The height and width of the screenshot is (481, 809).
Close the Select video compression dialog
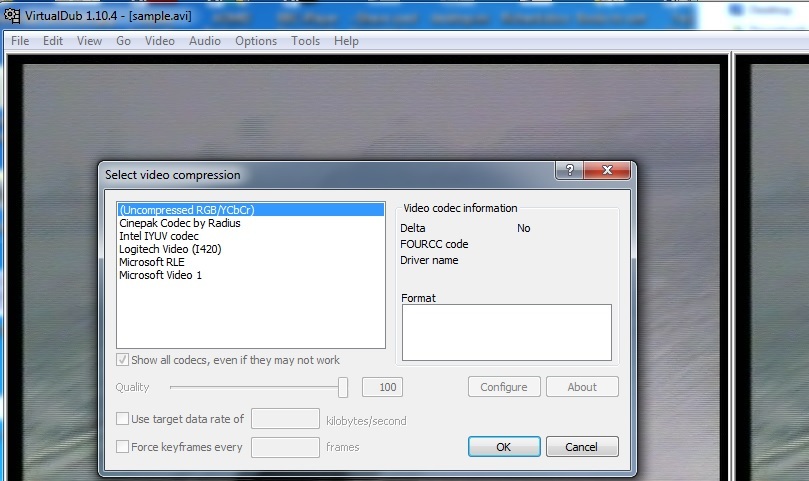pyautogui.click(x=607, y=170)
